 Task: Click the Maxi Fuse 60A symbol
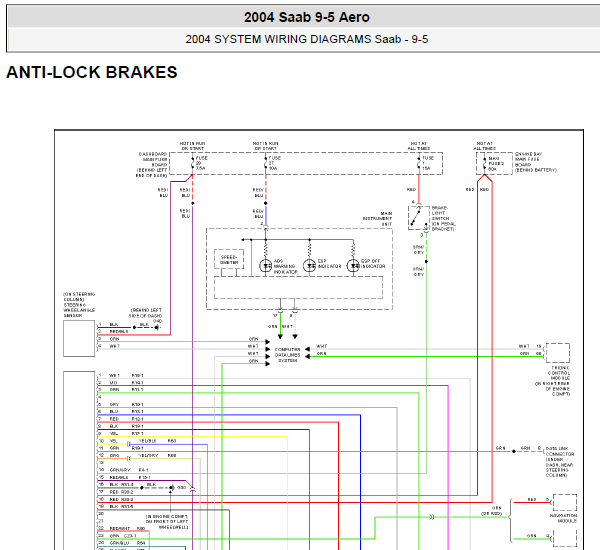pyautogui.click(x=484, y=163)
